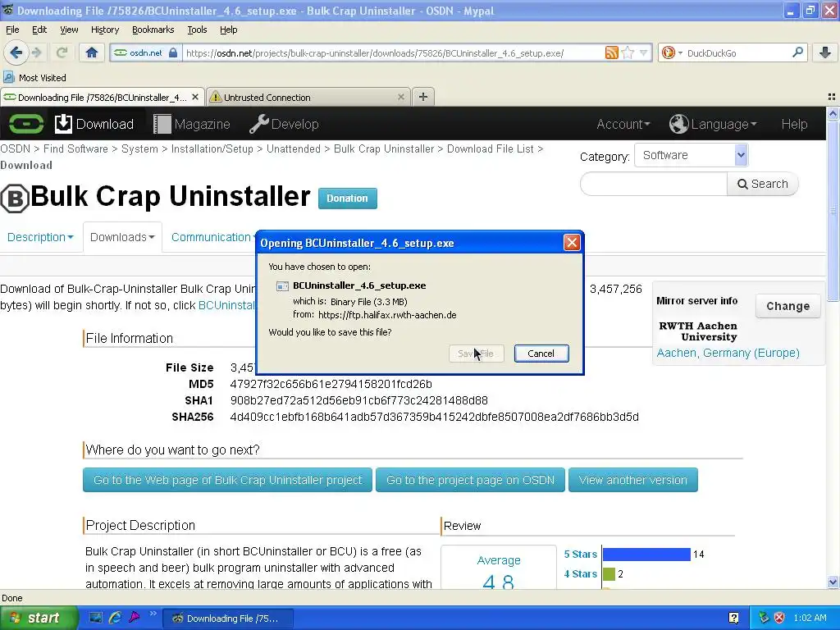Bookmark this page with the star icon

coord(628,52)
